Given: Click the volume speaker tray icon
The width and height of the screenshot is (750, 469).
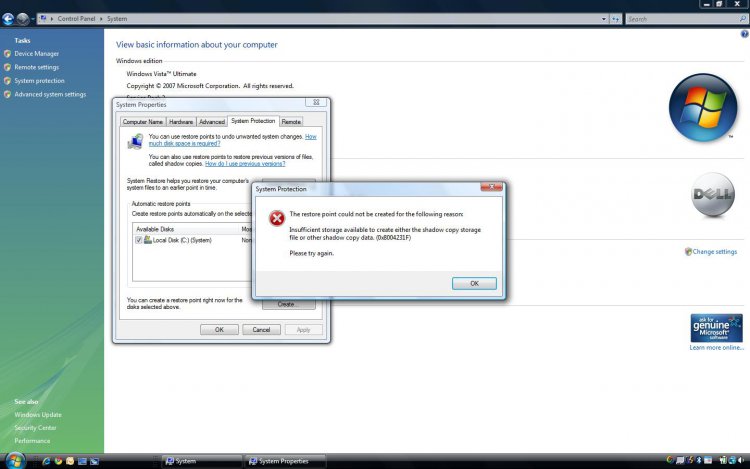Looking at the screenshot, I should click(x=742, y=460).
